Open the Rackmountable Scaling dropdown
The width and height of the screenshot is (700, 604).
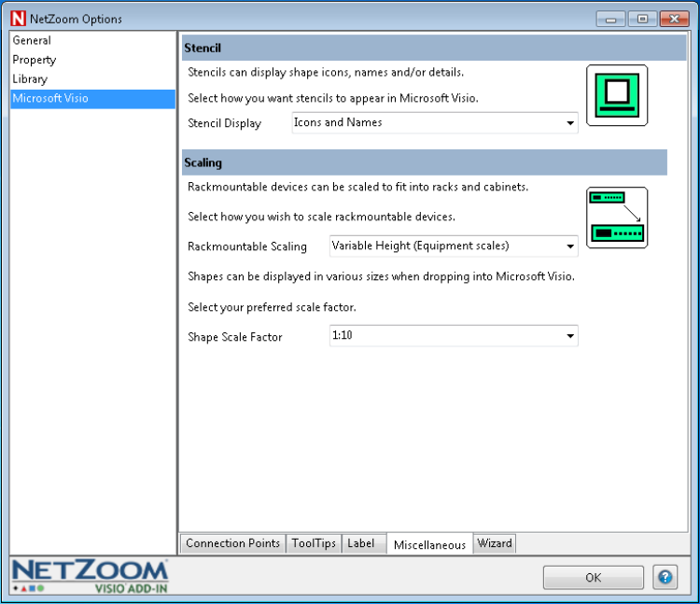(454, 246)
